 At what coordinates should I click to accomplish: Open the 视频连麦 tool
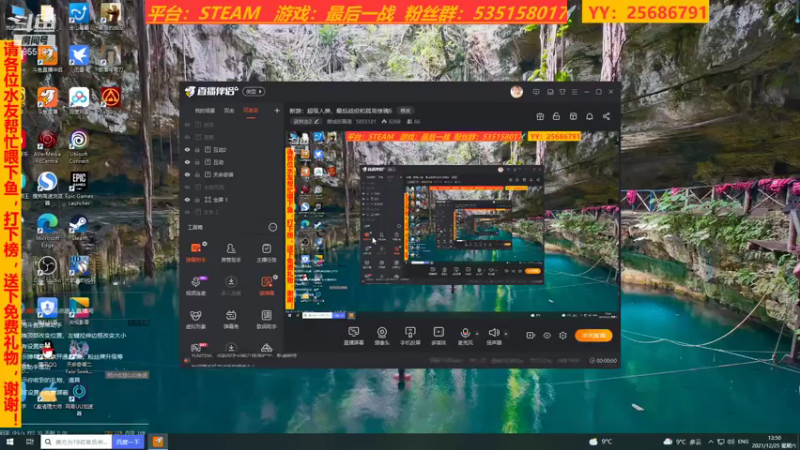(x=196, y=286)
